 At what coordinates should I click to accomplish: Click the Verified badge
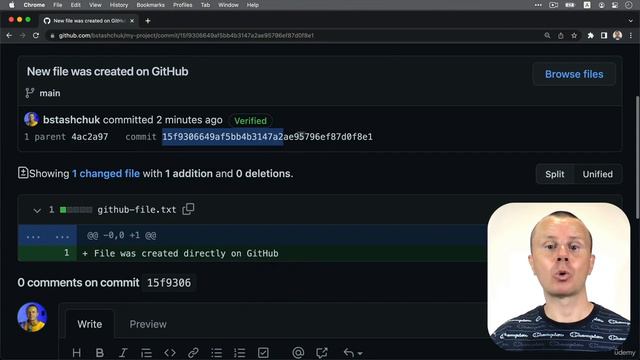[250, 121]
